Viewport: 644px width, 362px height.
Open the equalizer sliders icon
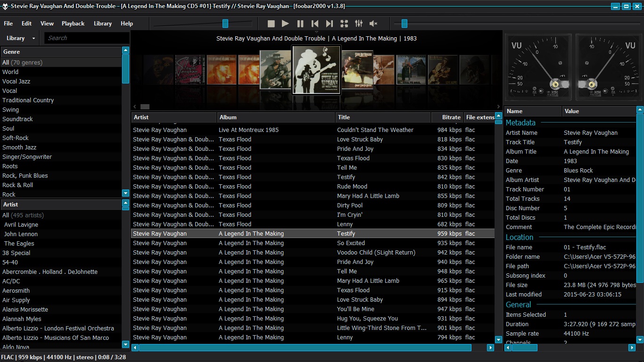[359, 24]
